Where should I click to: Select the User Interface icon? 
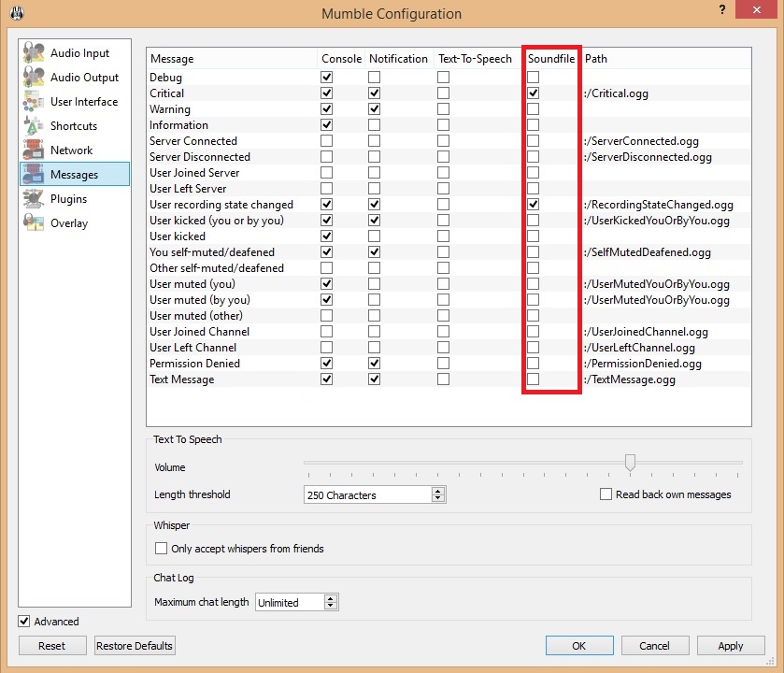pyautogui.click(x=34, y=102)
